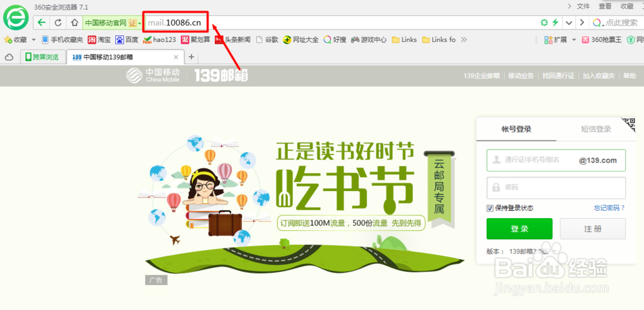Open the 找回通行证 link
This screenshot has width=644, height=310.
pyautogui.click(x=558, y=75)
